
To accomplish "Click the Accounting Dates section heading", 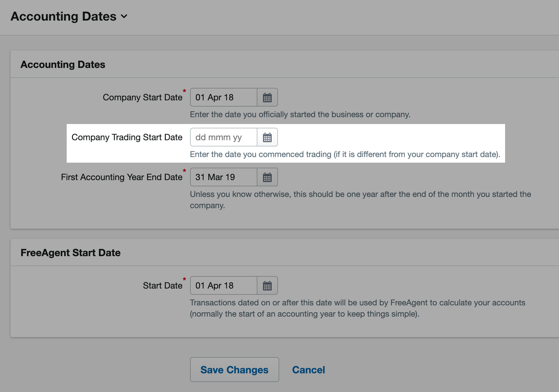I will [x=63, y=65].
